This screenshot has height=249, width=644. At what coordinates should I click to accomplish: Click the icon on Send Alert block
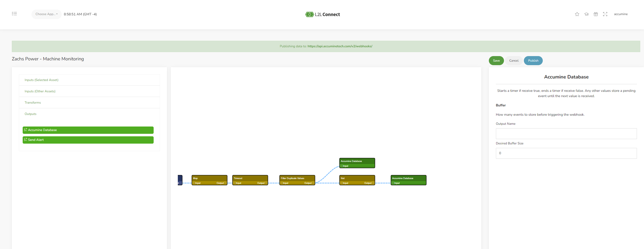click(25, 140)
